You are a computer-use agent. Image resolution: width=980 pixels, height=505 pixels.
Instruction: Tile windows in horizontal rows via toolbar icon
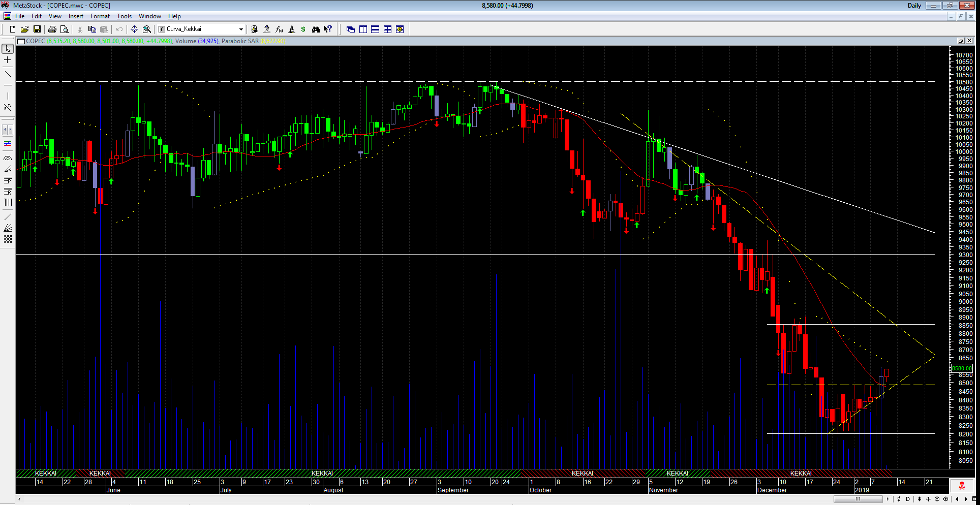(375, 29)
